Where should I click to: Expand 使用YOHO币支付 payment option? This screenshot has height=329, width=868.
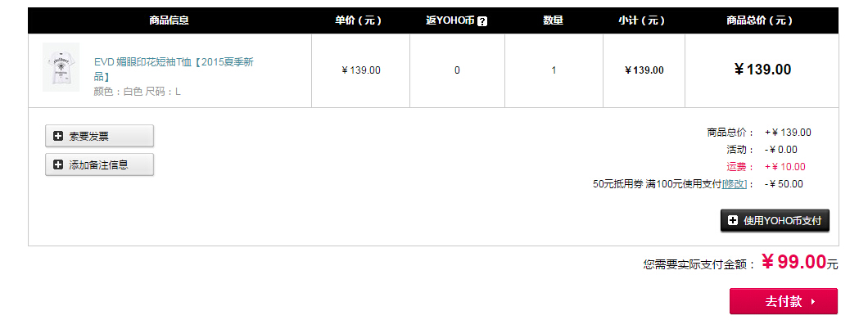(775, 221)
